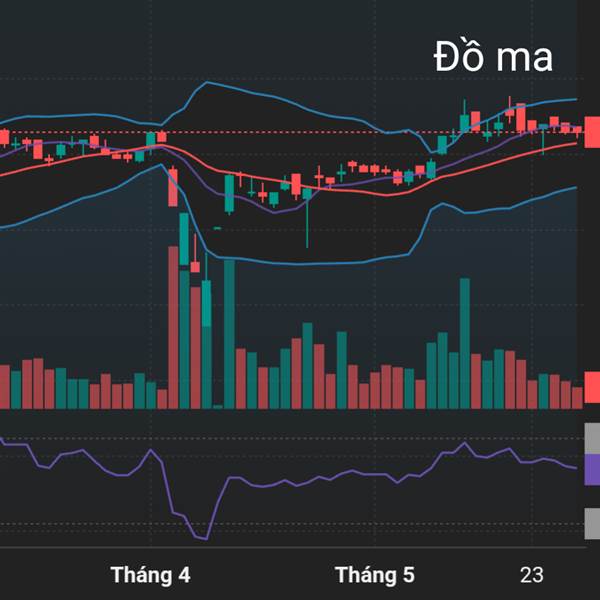Click the "23" date label on time axis

click(x=532, y=575)
